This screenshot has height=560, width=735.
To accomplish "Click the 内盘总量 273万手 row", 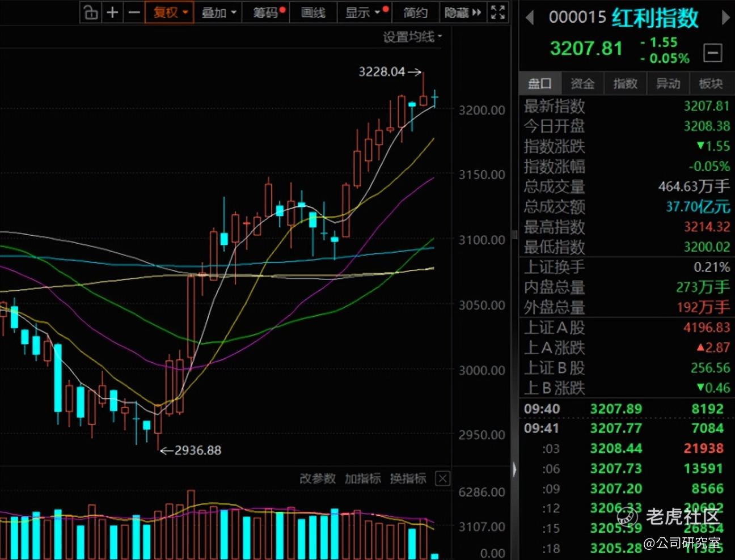I will (x=627, y=287).
